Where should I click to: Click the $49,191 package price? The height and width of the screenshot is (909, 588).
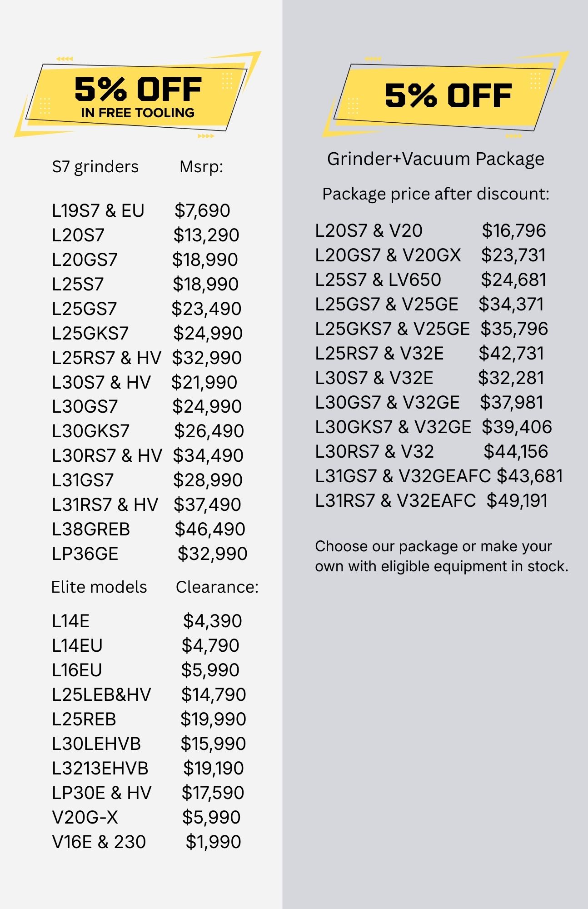point(517,501)
